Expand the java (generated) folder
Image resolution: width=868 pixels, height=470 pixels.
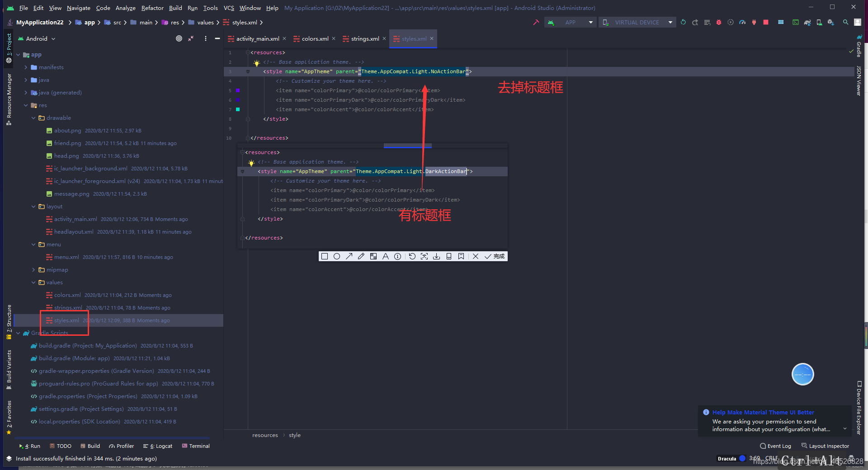(26, 93)
